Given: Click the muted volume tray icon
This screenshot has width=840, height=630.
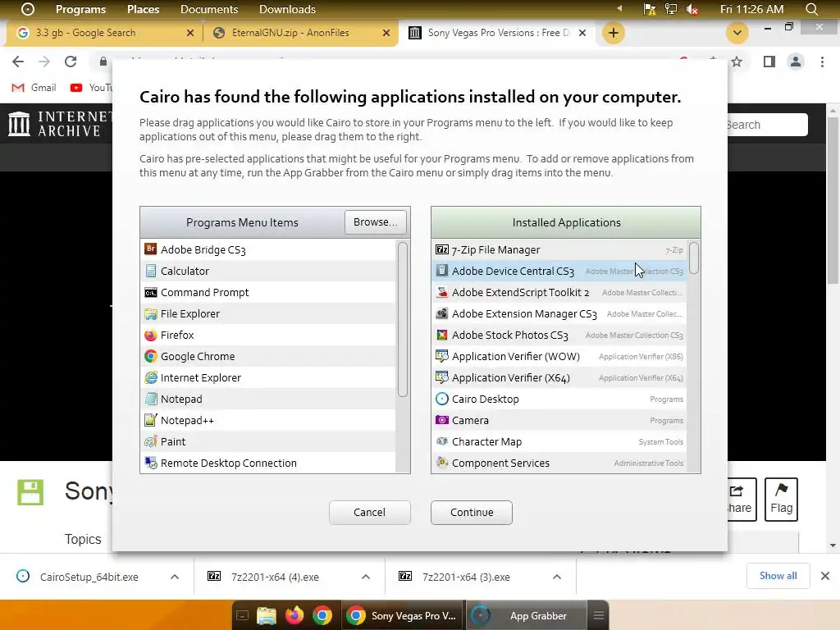Looking at the screenshot, I should pos(692,9).
